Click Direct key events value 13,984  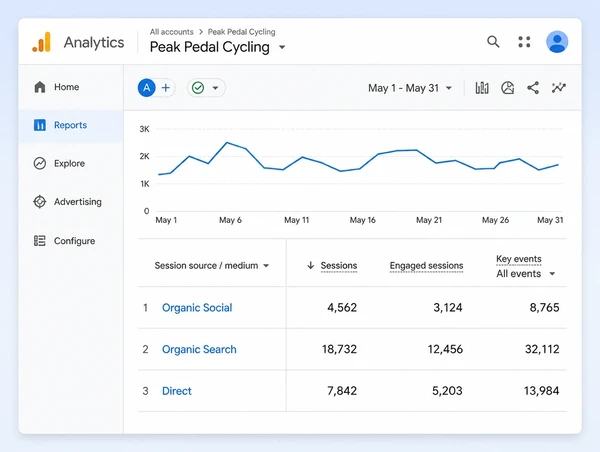(x=541, y=391)
